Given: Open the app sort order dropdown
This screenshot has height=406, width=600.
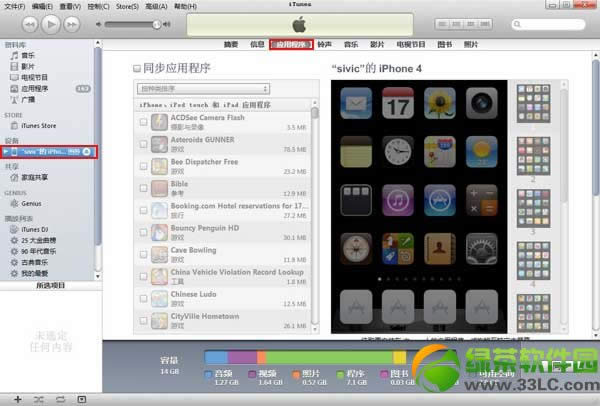Looking at the screenshot, I should [x=203, y=89].
